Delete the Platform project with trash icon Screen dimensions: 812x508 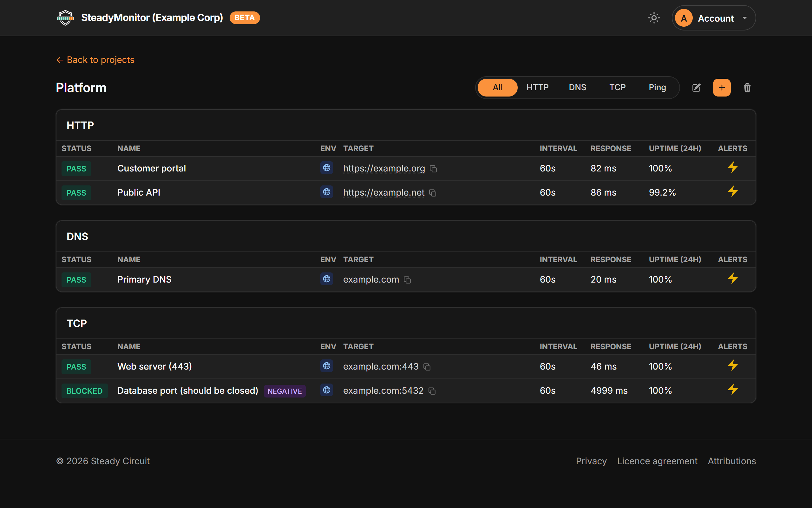[747, 88]
